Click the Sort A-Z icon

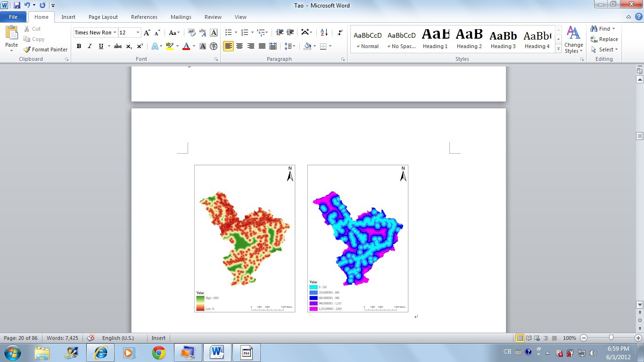click(324, 33)
